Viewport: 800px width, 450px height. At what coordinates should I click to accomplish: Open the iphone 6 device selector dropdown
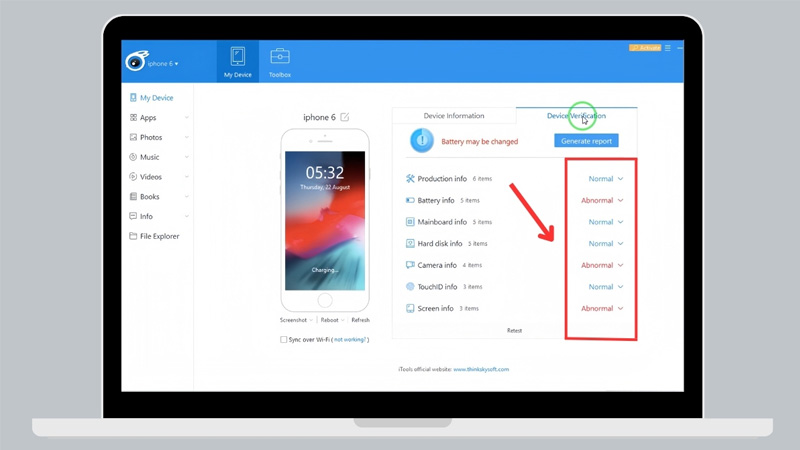click(163, 64)
